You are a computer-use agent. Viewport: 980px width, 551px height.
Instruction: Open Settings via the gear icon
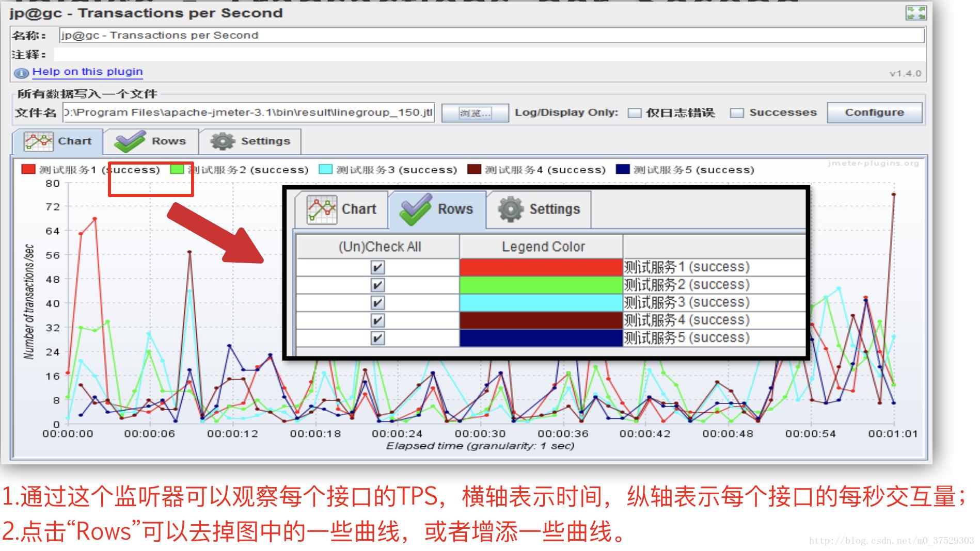(x=223, y=140)
